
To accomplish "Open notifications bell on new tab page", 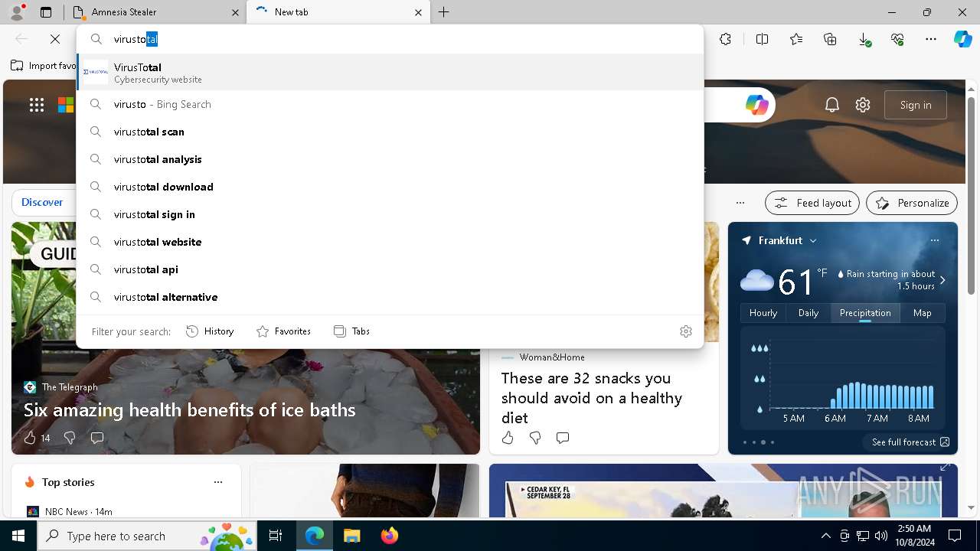I will (x=832, y=105).
